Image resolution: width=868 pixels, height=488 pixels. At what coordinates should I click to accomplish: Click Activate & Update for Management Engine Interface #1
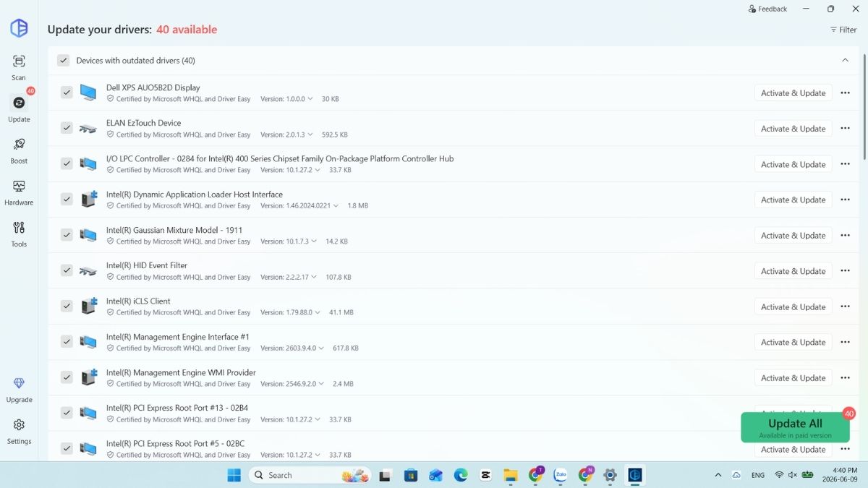click(x=793, y=343)
